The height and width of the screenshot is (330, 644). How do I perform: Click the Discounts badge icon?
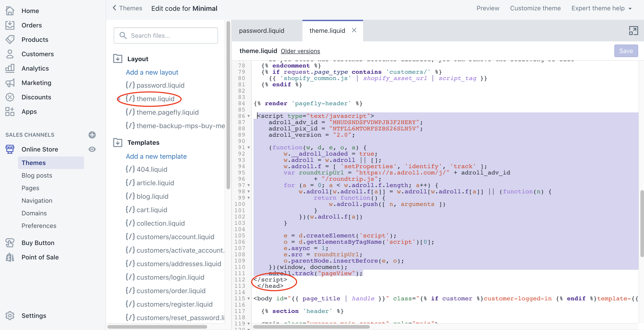point(10,97)
